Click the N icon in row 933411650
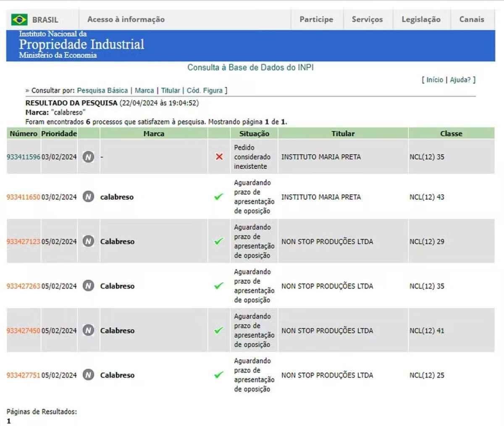This screenshot has height=426, width=504. (x=88, y=197)
